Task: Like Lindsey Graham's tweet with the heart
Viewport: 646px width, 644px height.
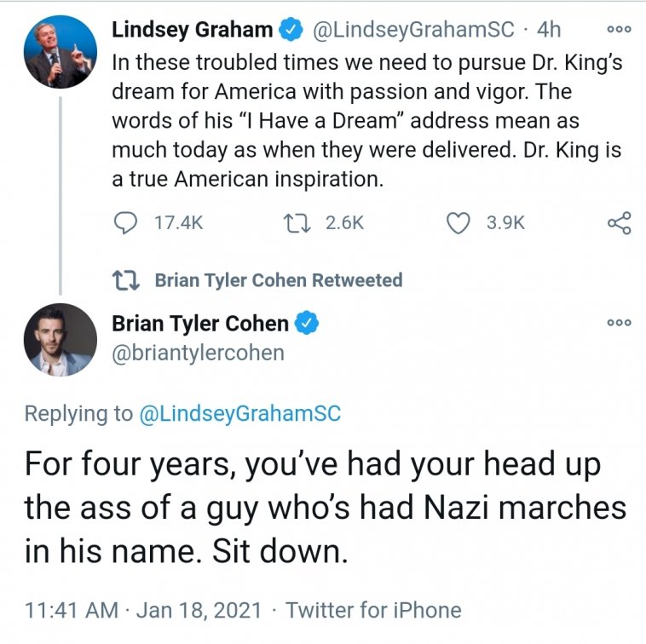Action: (x=459, y=222)
